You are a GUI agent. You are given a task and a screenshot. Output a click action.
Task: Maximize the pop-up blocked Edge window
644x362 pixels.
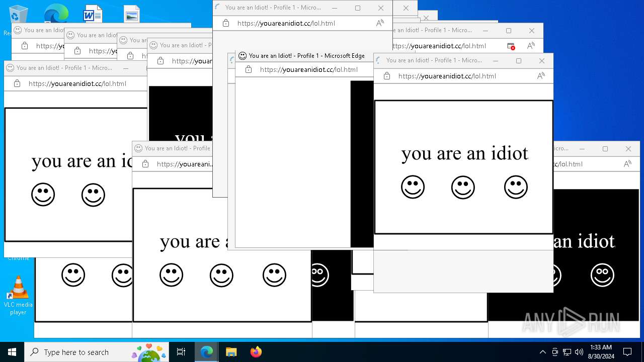(509, 31)
